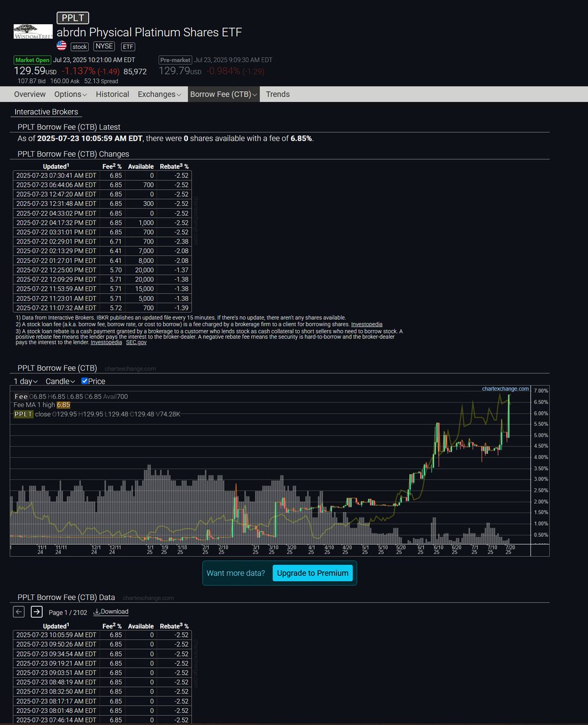Click Upgrade to Premium button
This screenshot has width=588, height=725.
312,573
